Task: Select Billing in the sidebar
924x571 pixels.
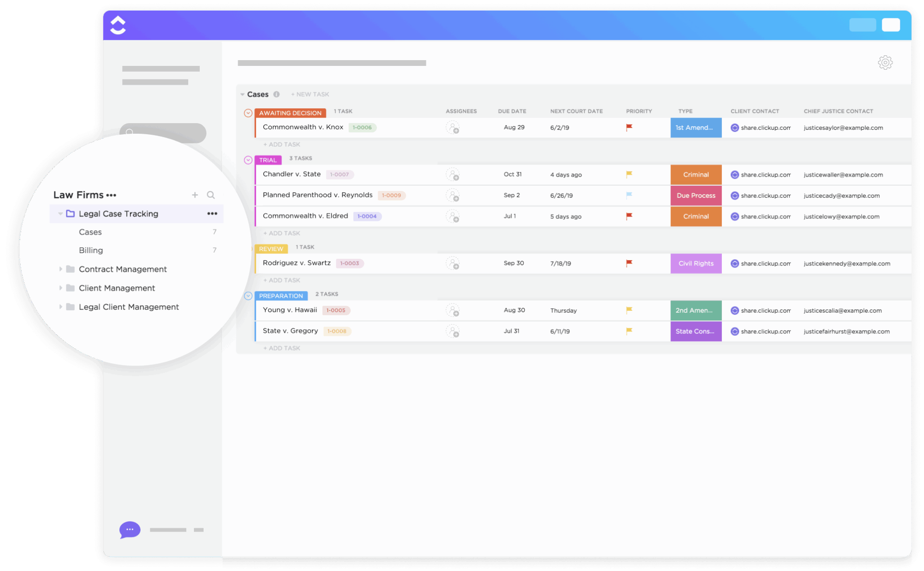Action: click(90, 250)
